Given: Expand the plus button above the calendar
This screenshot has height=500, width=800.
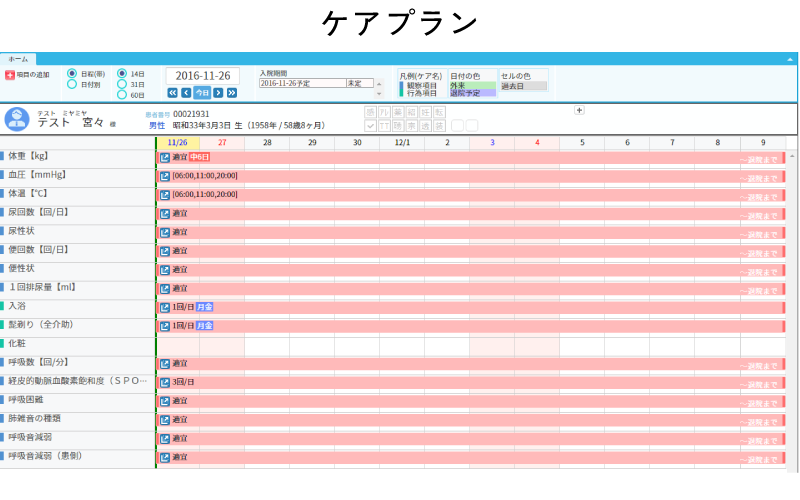Looking at the screenshot, I should click(x=579, y=110).
